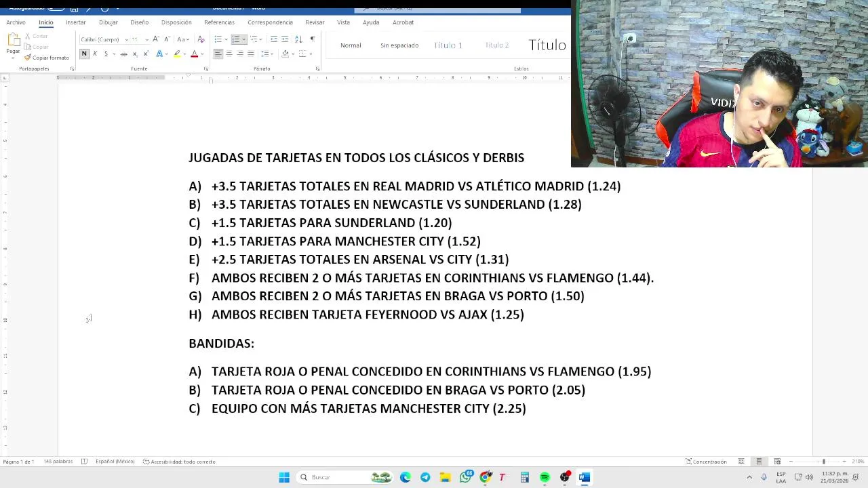Center align the paragraph
This screenshot has width=868, height=488.
[x=229, y=54]
